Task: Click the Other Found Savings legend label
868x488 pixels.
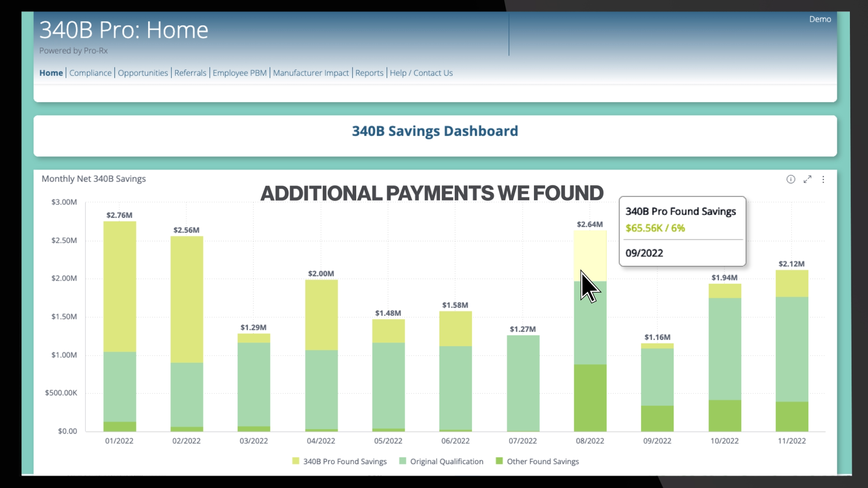Action: pos(543,461)
